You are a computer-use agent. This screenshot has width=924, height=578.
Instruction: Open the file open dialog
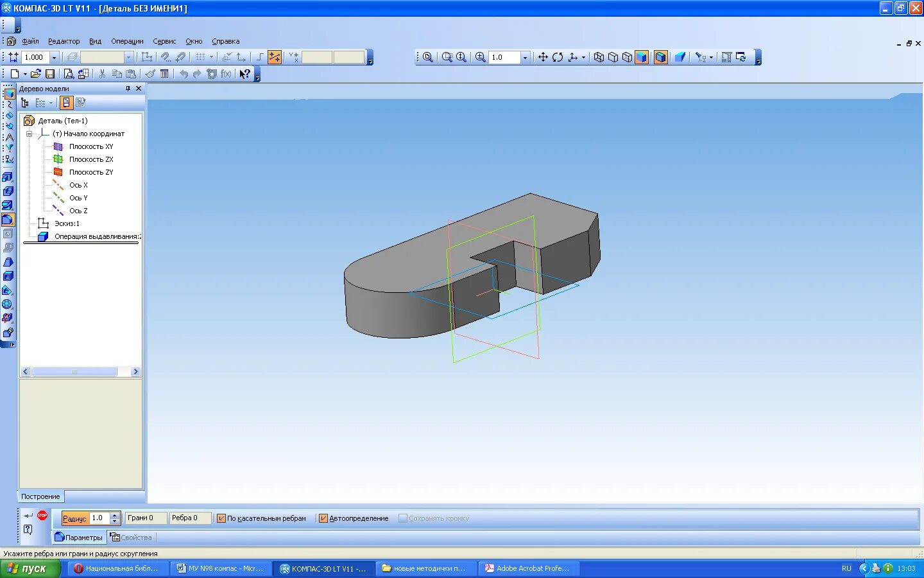[36, 74]
